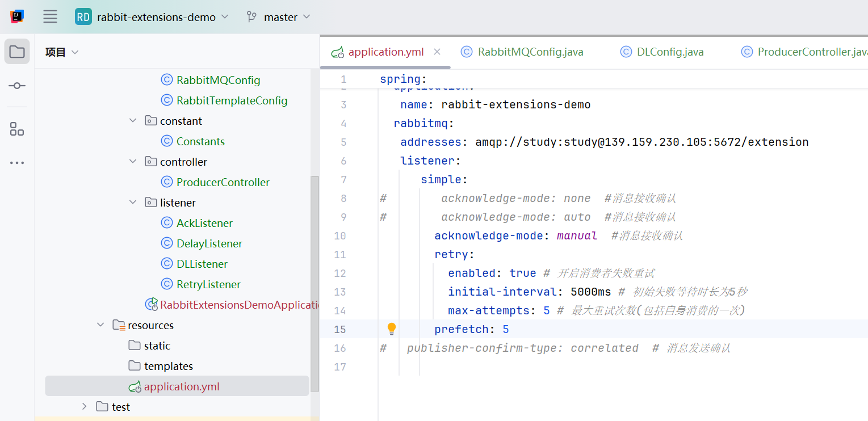Switch to the DLConfig.java tab
The width and height of the screenshot is (868, 421).
pos(662,52)
